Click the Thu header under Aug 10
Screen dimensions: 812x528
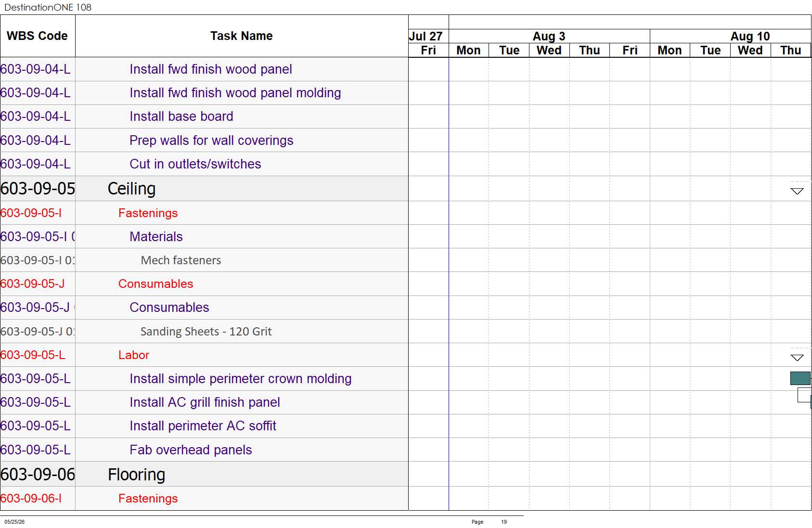[791, 51]
